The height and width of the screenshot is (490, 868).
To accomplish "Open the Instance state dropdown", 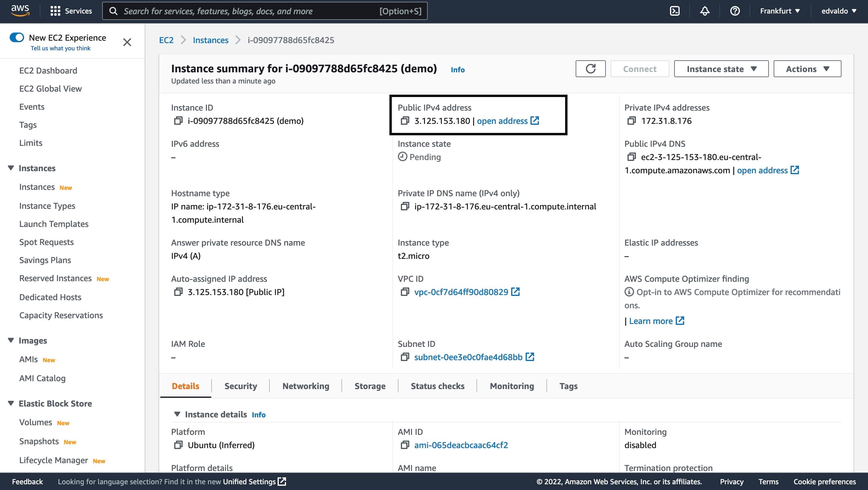I will pos(721,69).
